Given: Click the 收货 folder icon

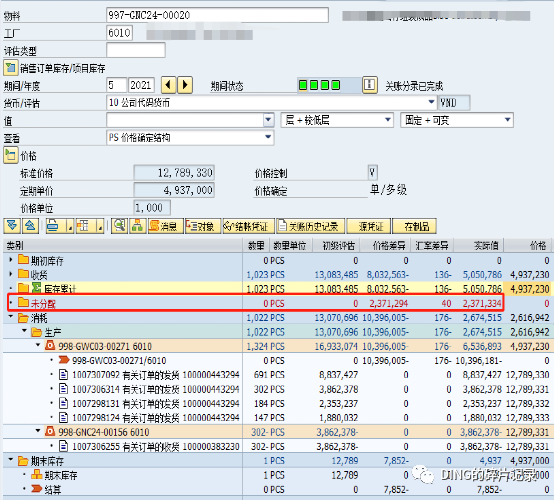Looking at the screenshot, I should pyautogui.click(x=23, y=274).
